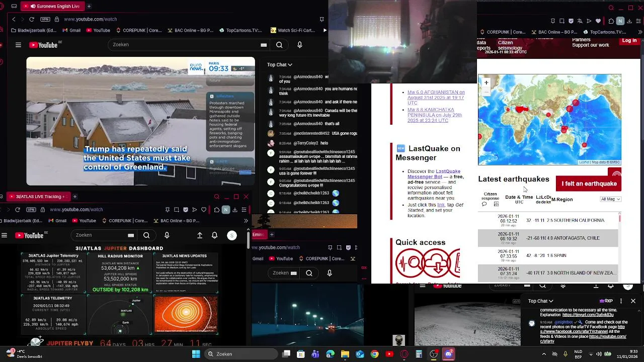Click the YouTube logo in Euronews window

(43, 45)
